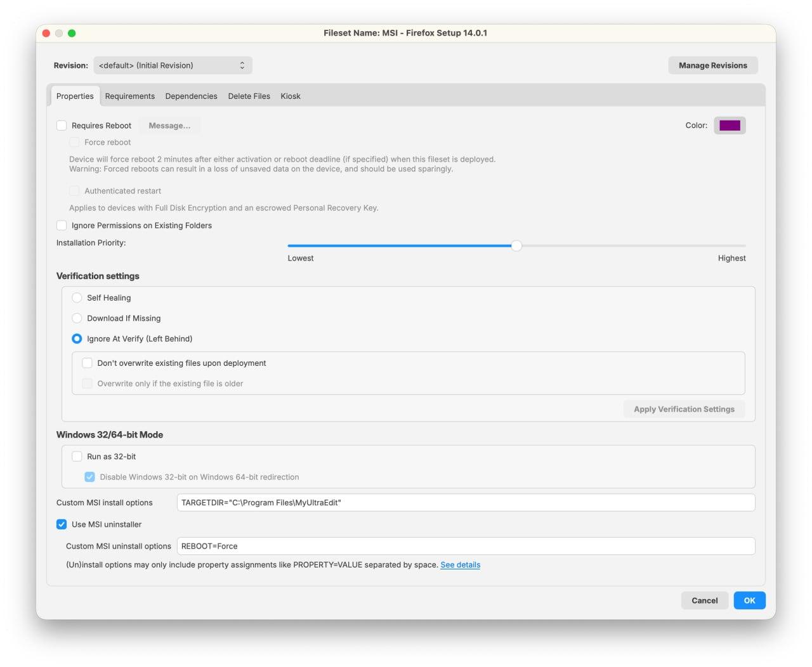Viewport: 812px width, 667px height.
Task: Open the Requirements tab
Action: click(130, 96)
